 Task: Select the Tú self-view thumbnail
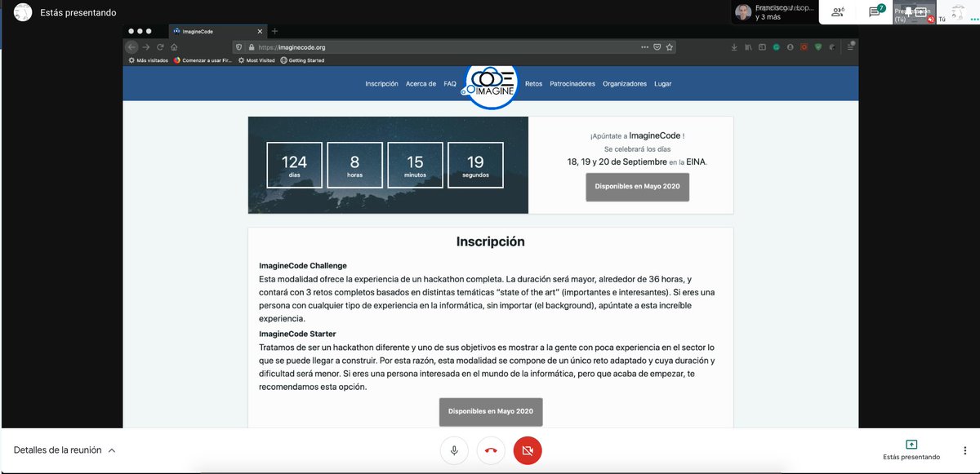point(957,12)
